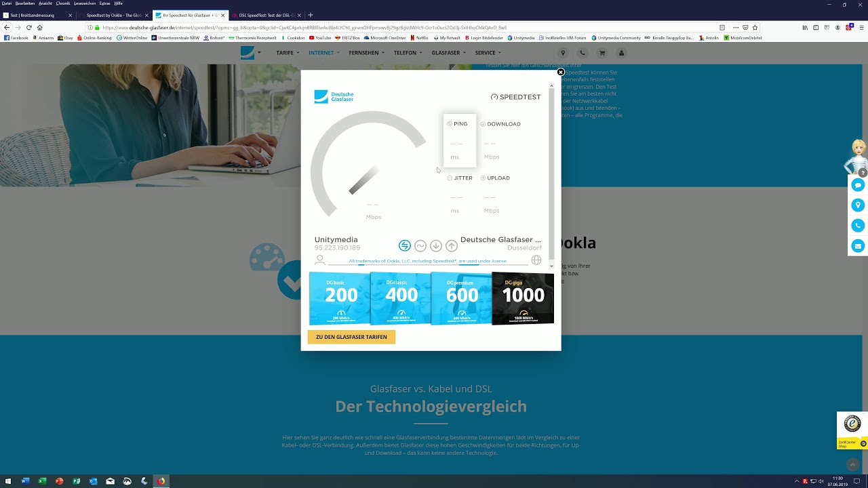The image size is (868, 488).
Task: Select the DG basic 200 tariff card
Action: [339, 299]
